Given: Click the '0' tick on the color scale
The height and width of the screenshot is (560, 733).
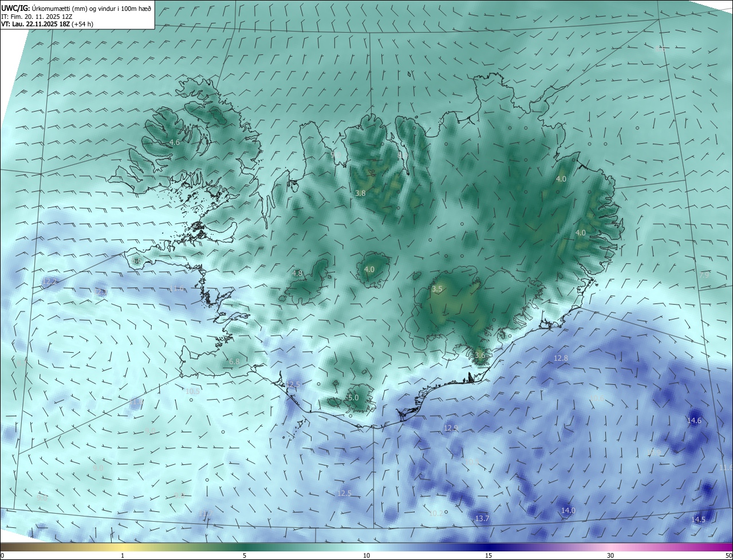Looking at the screenshot, I should coord(2,555).
